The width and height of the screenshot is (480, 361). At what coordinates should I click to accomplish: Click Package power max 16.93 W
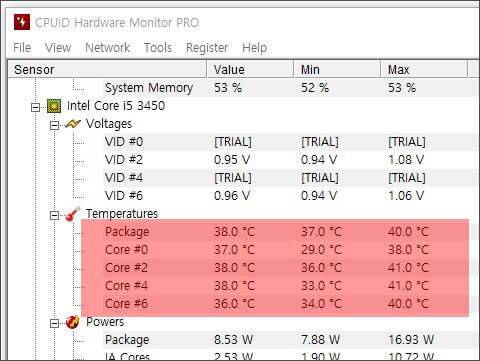tap(411, 340)
